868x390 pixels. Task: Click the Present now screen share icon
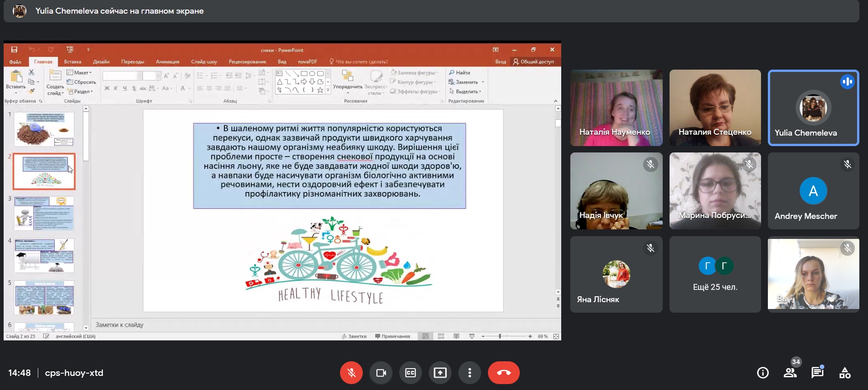click(x=440, y=373)
